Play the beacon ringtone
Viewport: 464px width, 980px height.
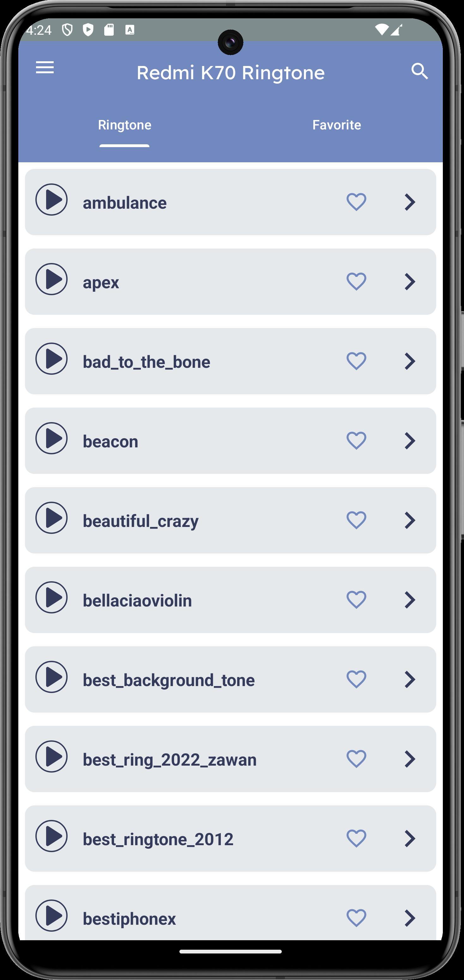51,438
